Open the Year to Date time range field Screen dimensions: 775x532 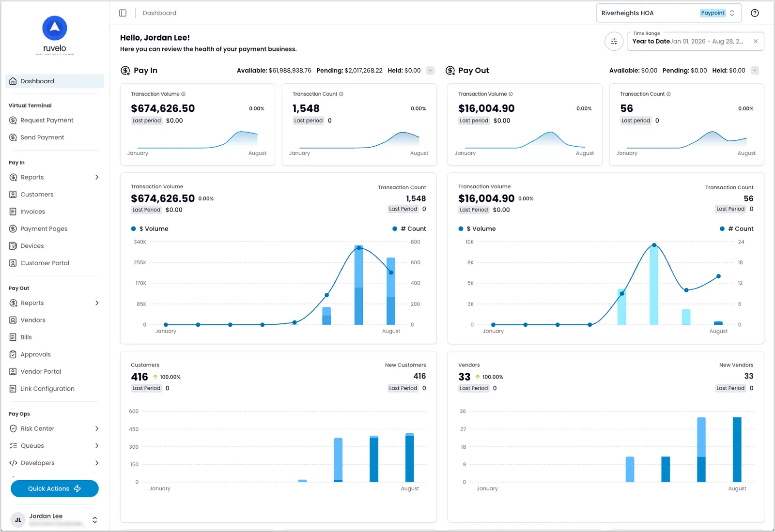[x=696, y=41]
